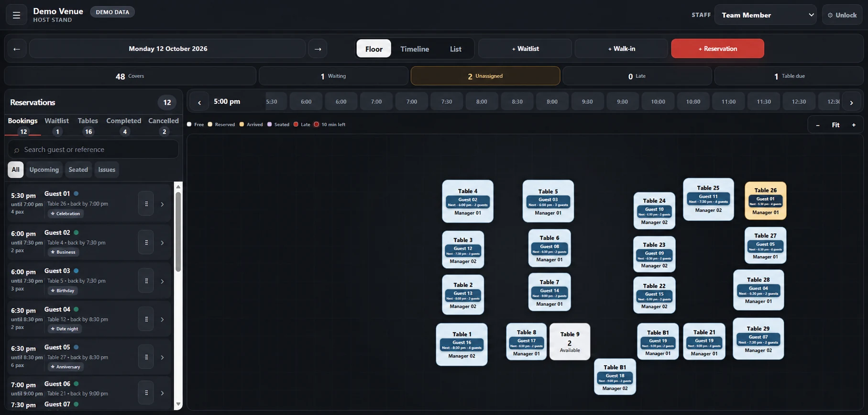Switch to the Floor view

tap(374, 49)
